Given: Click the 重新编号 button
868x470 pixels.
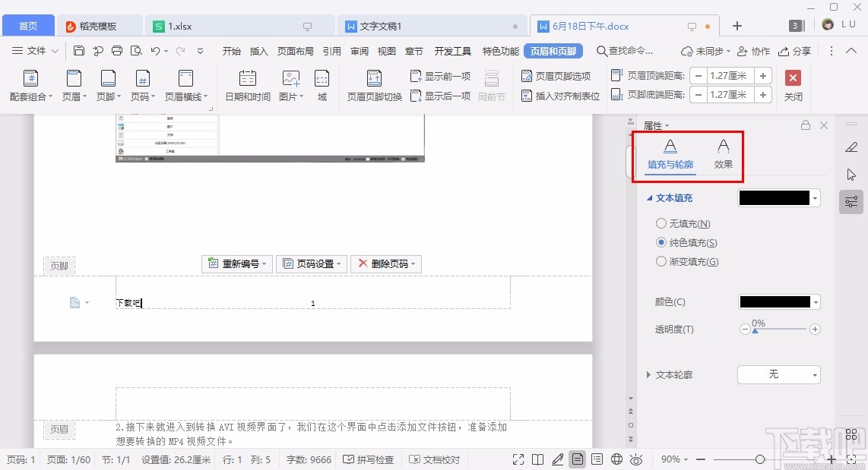Looking at the screenshot, I should click(236, 263).
